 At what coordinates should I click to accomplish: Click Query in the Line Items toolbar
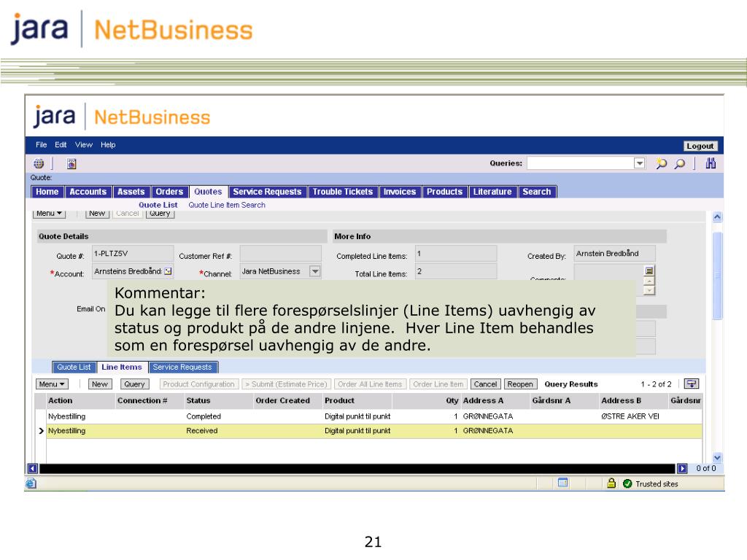point(134,384)
